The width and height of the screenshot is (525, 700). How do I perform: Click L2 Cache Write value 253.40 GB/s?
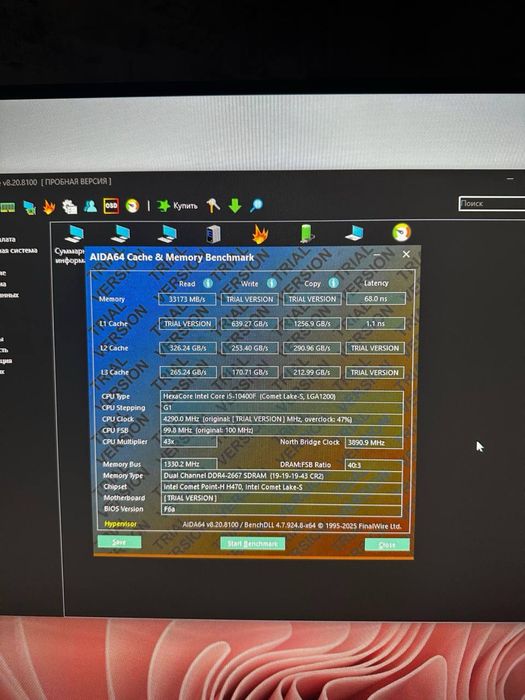click(x=250, y=348)
